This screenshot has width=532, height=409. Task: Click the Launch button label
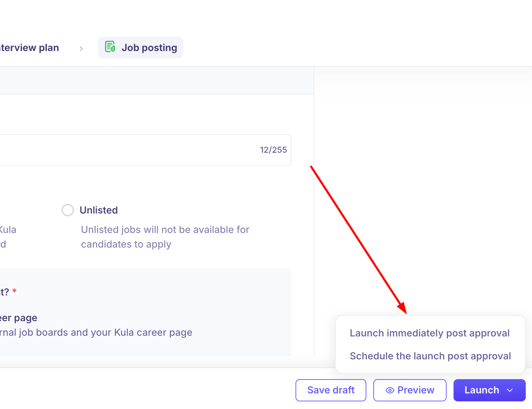click(482, 390)
